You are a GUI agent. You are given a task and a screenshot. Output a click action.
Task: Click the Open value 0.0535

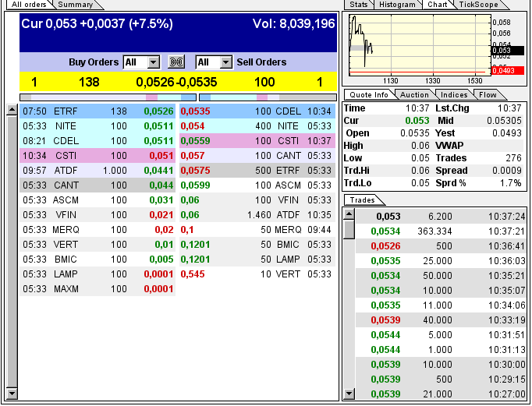[x=415, y=132]
